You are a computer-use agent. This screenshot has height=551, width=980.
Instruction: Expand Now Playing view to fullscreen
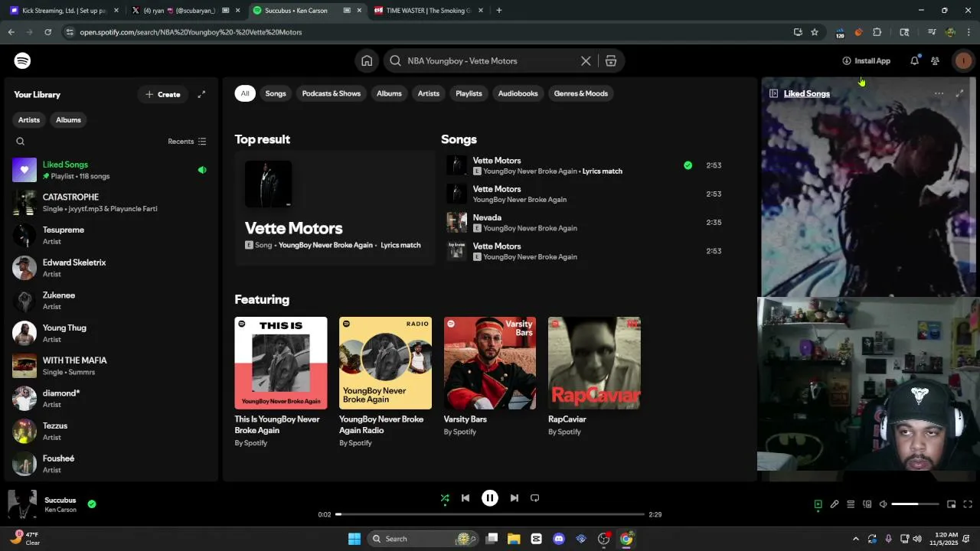959,93
